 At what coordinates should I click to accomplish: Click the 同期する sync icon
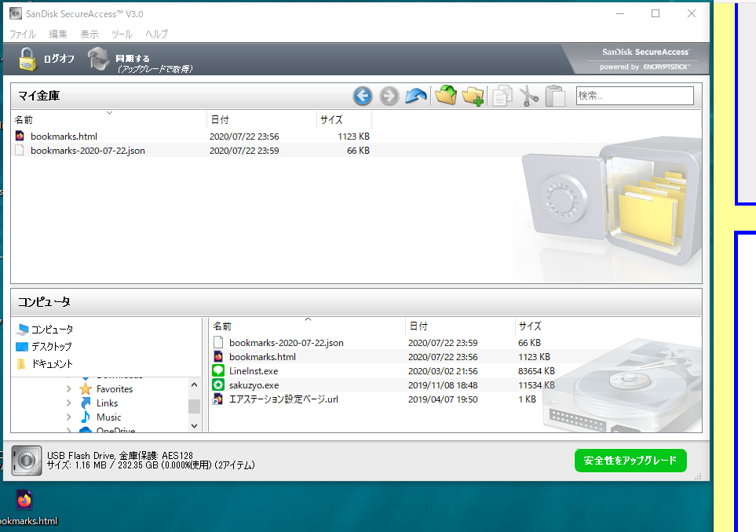[98, 59]
